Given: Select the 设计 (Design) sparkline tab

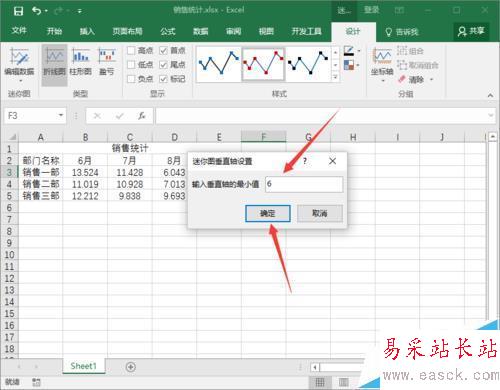Looking at the screenshot, I should [353, 31].
